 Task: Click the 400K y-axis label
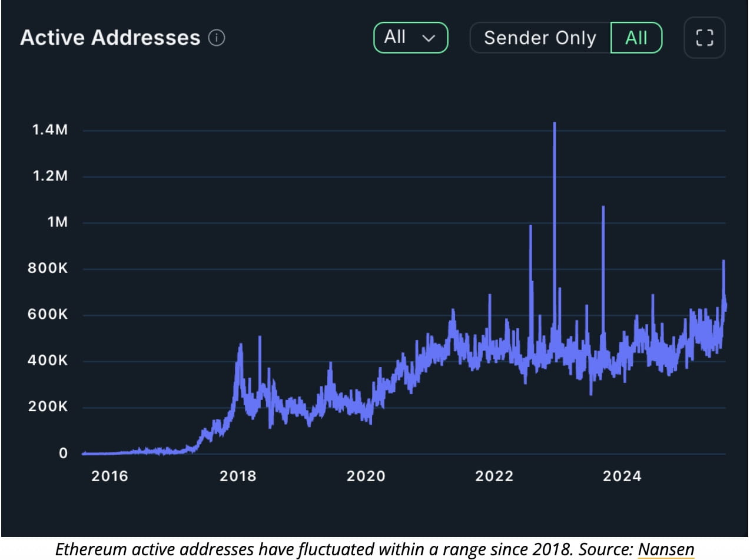click(47, 361)
